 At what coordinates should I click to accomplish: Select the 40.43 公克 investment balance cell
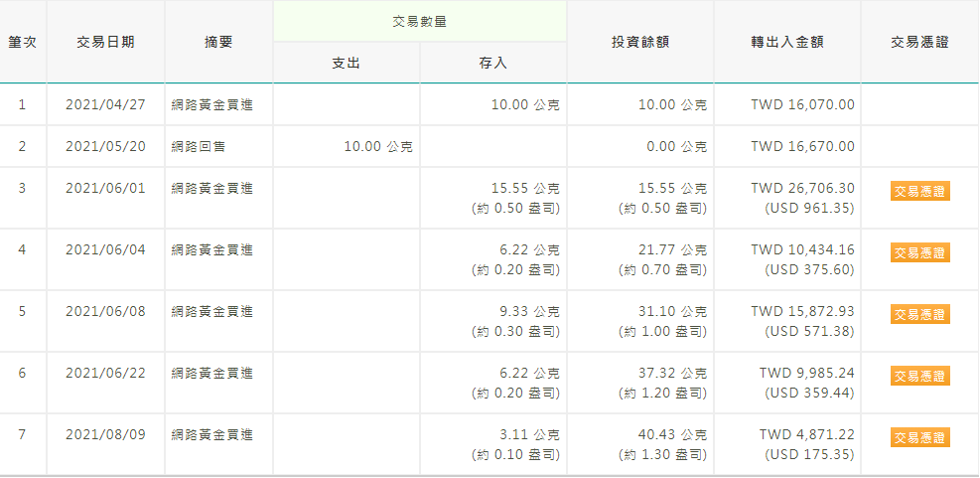point(672,435)
